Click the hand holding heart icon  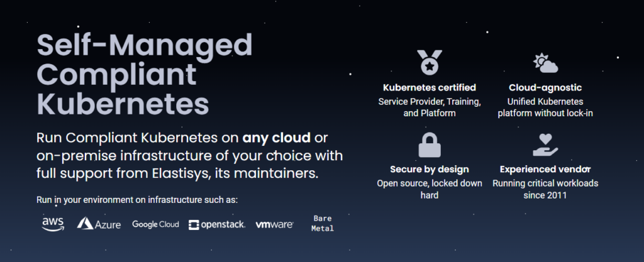coord(545,145)
